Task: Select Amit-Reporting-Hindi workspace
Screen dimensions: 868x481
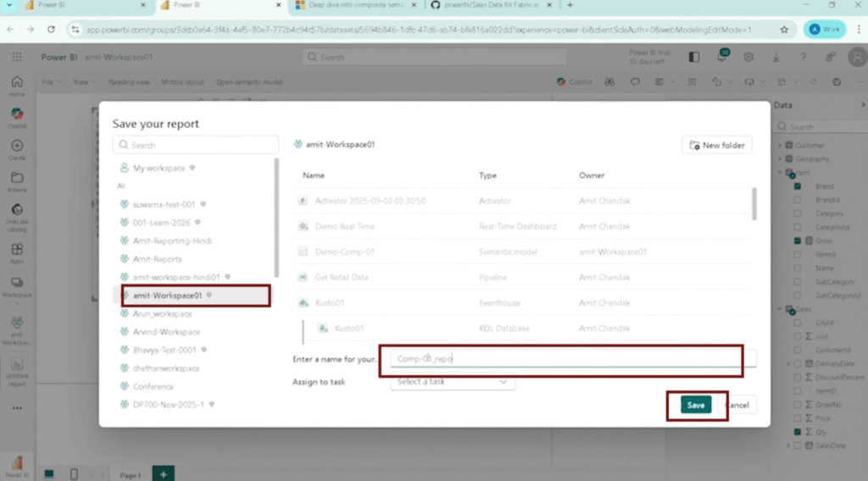Action: (x=171, y=241)
